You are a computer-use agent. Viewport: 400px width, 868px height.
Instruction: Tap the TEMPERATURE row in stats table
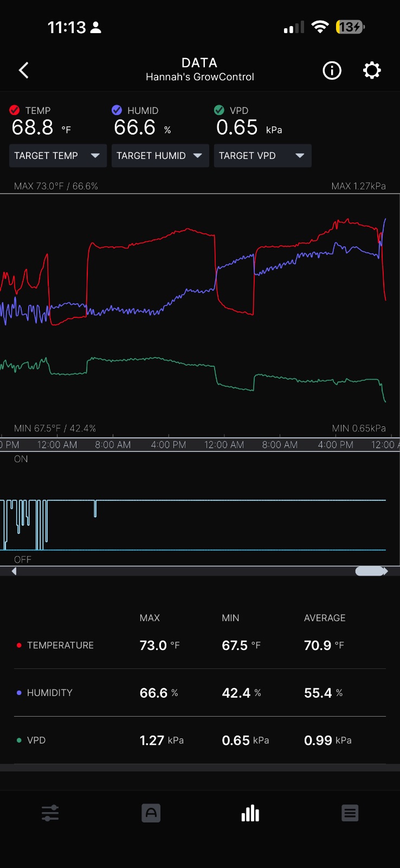(x=200, y=645)
